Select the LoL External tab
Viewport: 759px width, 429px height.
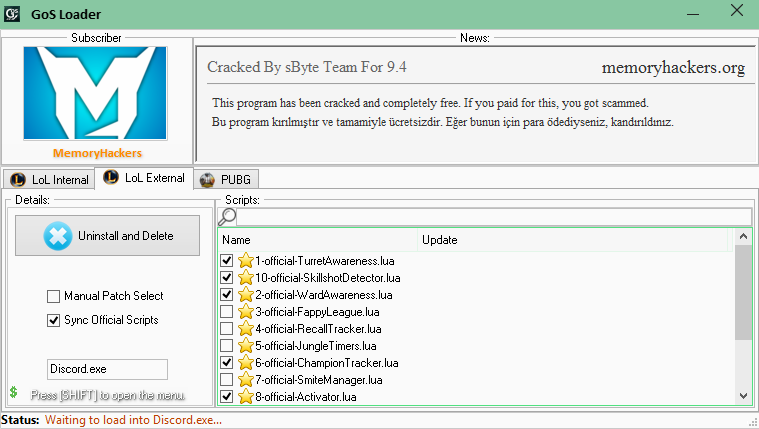(144, 178)
